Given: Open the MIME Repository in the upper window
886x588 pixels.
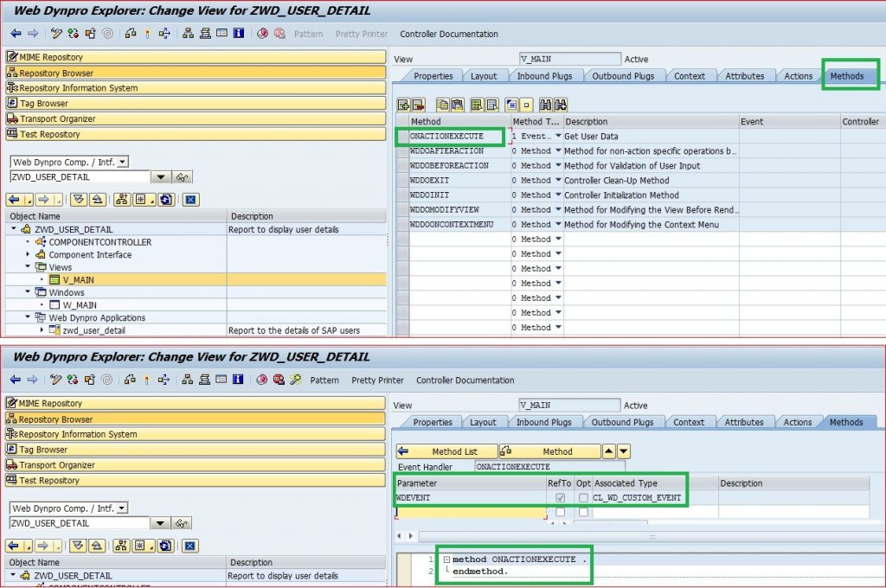Looking at the screenshot, I should [x=196, y=57].
